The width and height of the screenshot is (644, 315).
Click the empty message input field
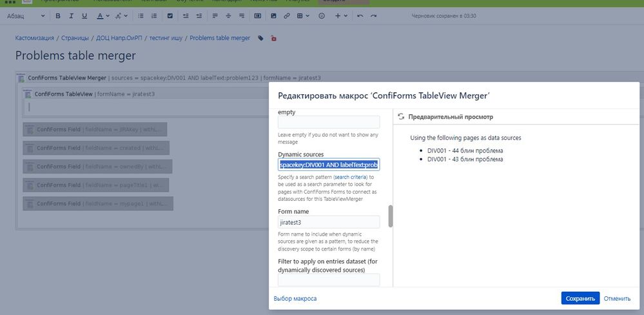(x=329, y=122)
